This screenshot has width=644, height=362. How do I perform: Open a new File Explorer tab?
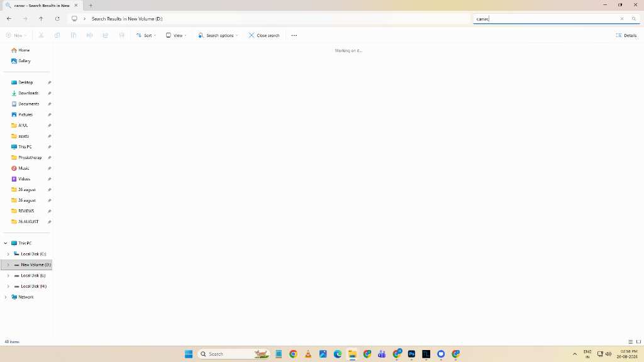(91, 6)
